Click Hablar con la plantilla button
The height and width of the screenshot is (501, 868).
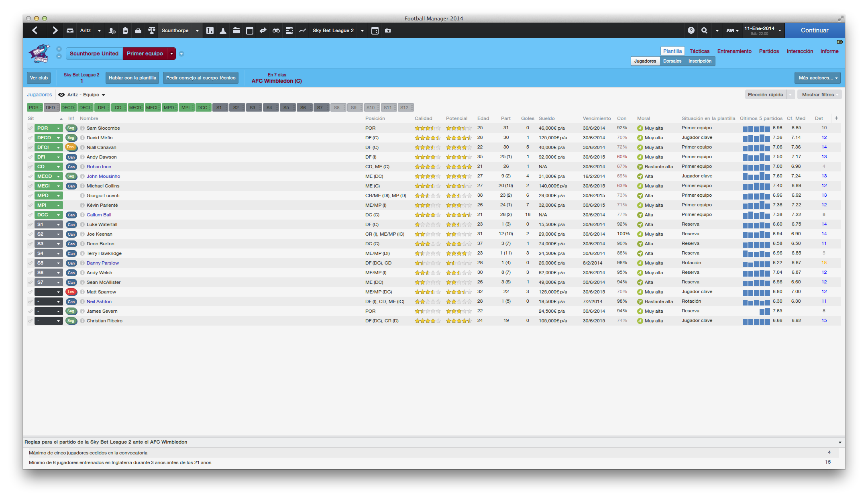(132, 78)
